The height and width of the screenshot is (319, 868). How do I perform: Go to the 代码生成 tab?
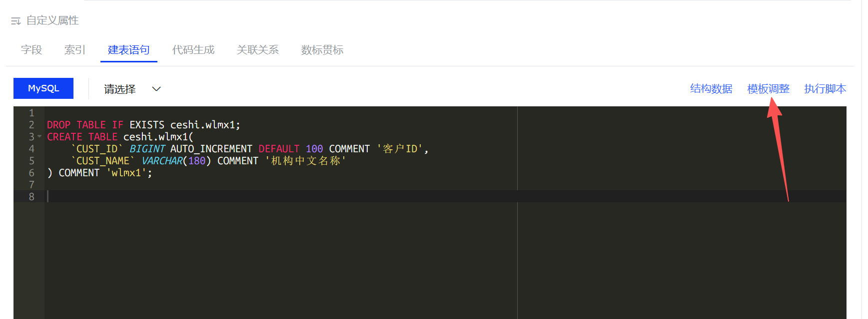pyautogui.click(x=193, y=50)
